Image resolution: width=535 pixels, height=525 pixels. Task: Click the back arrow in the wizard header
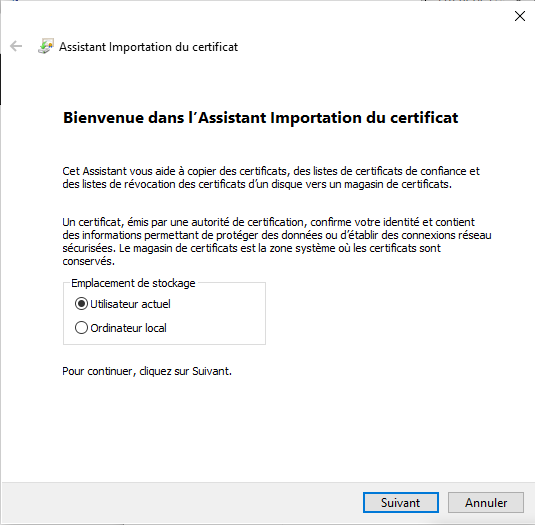pyautogui.click(x=16, y=46)
